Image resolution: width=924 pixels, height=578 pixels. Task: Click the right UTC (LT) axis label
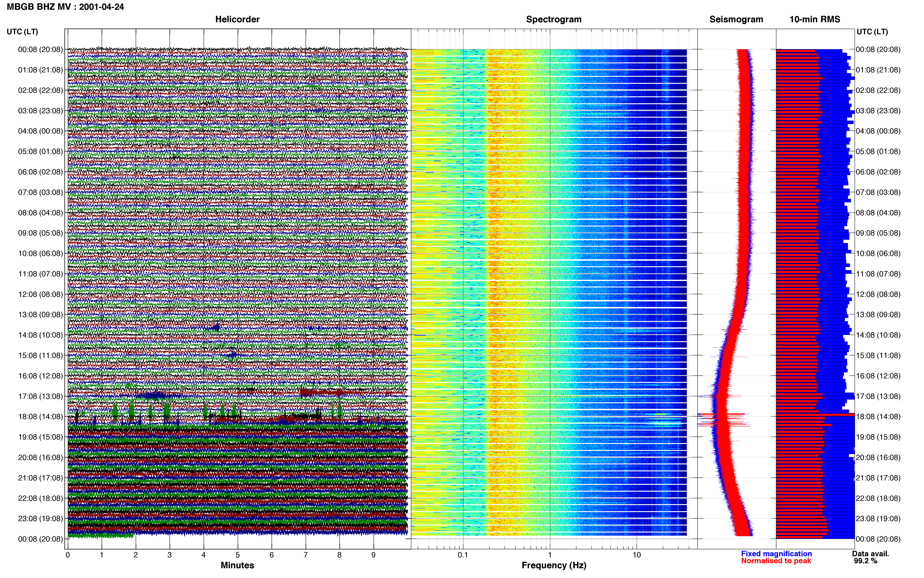[x=872, y=32]
